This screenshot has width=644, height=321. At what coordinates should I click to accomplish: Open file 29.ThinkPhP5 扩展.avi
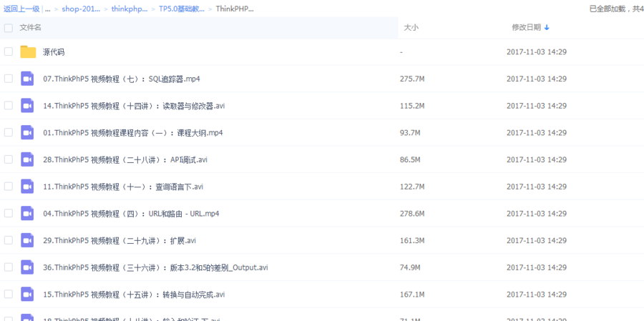(119, 240)
